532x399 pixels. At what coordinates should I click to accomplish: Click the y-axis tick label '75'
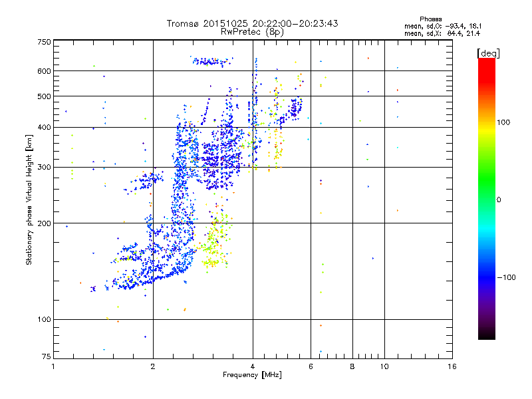(x=47, y=356)
